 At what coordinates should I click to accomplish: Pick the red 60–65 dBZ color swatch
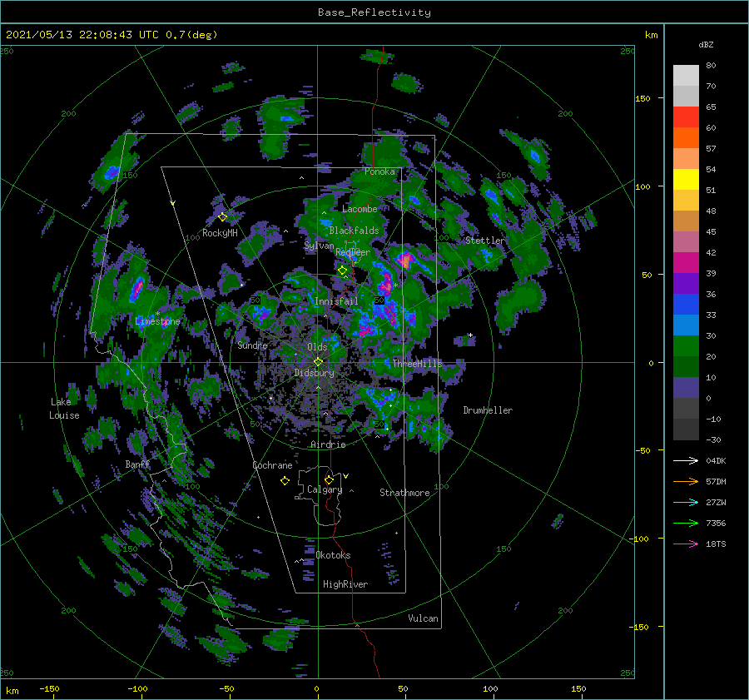pos(686,117)
